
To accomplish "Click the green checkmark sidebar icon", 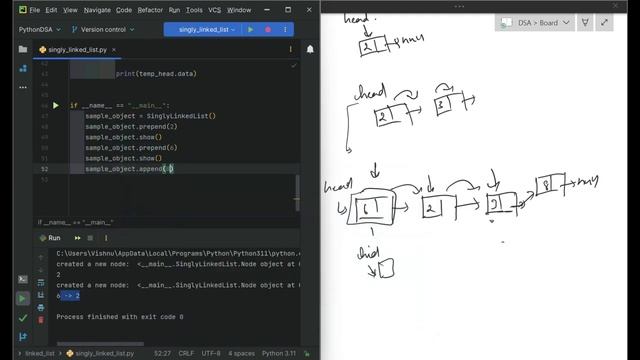I will tap(23, 318).
